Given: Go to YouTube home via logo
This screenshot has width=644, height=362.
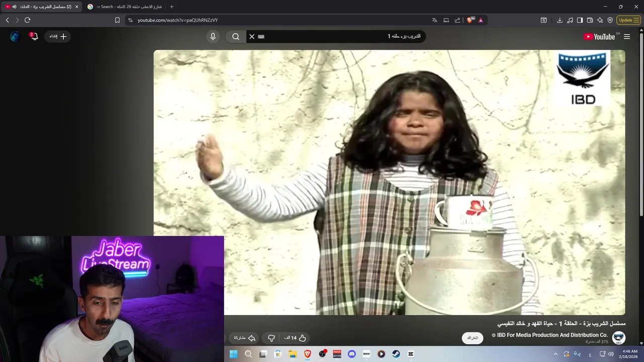Looking at the screenshot, I should click(x=599, y=37).
